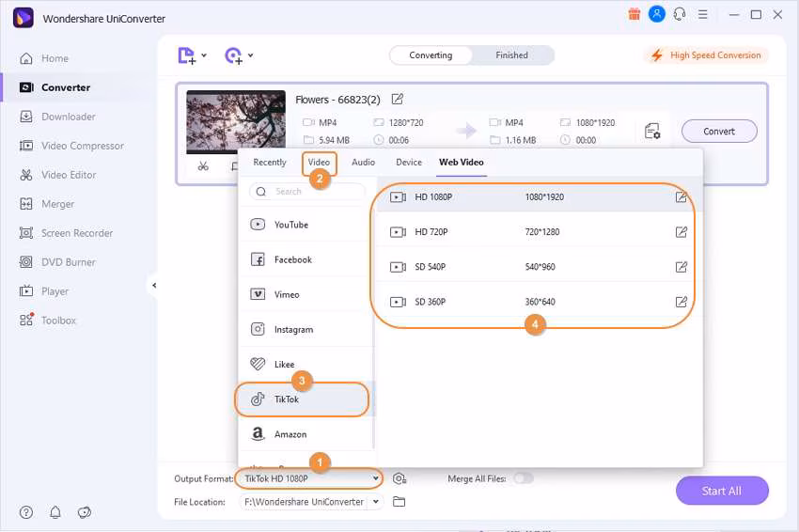
Task: Open the Merger tool
Action: tap(46, 204)
